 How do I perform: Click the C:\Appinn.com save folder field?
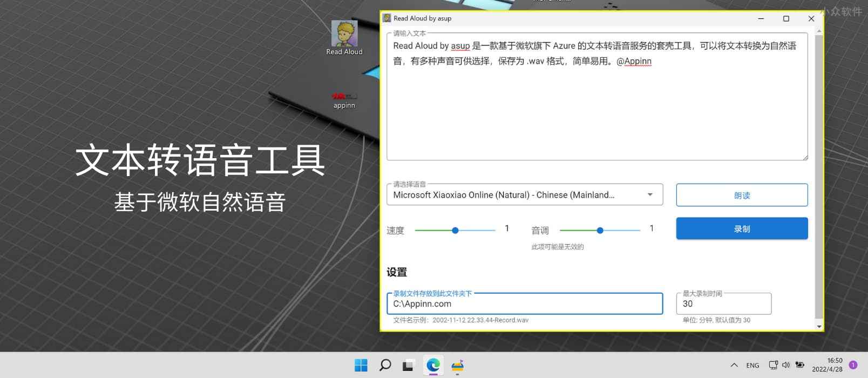click(524, 304)
